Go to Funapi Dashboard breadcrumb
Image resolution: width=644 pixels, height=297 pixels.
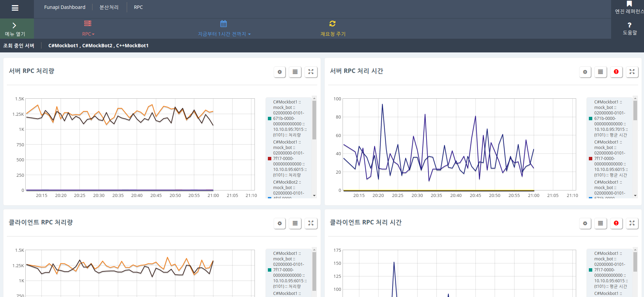click(65, 7)
